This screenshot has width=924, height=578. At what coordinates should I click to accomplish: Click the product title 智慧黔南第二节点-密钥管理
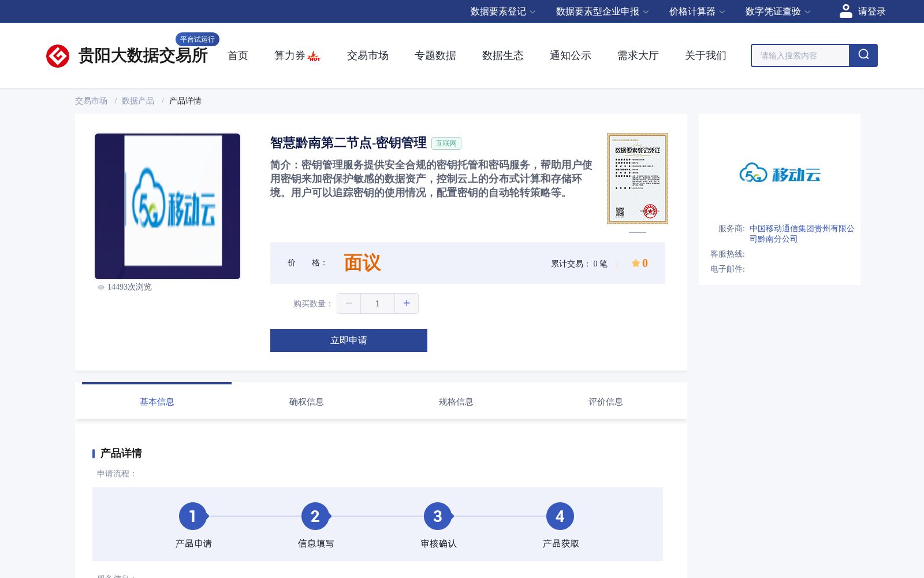pyautogui.click(x=348, y=143)
